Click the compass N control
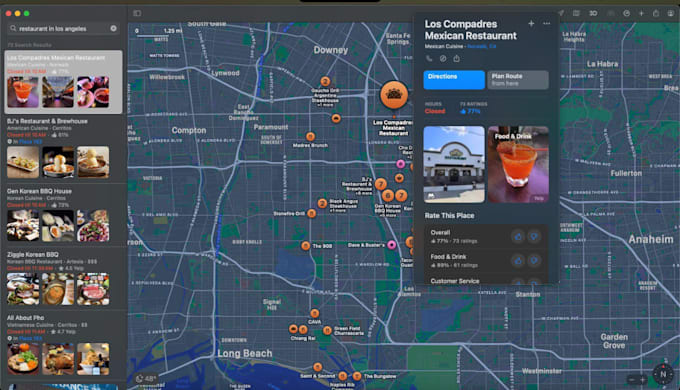This screenshot has height=390, width=680. (663, 374)
